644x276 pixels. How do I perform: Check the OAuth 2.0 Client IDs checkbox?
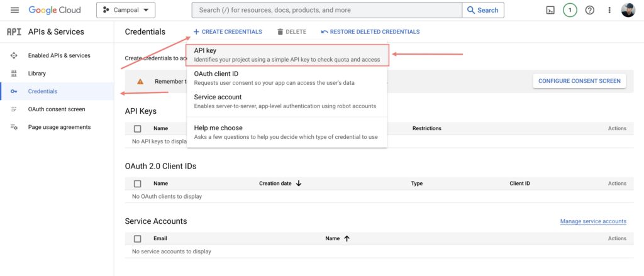point(138,184)
